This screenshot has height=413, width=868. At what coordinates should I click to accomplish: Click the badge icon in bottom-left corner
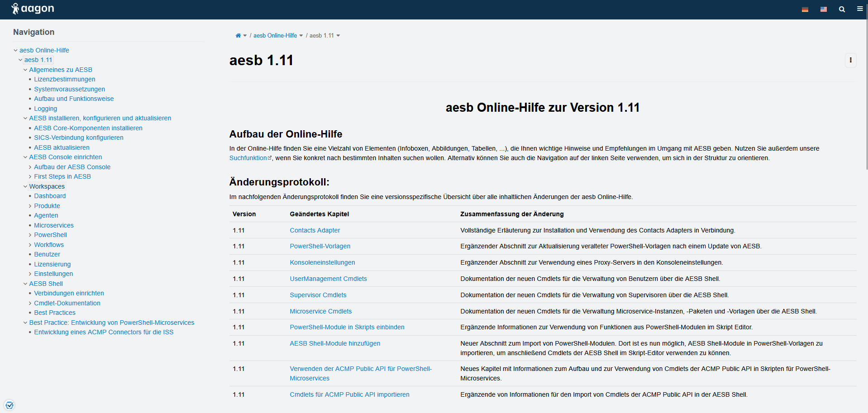10,405
